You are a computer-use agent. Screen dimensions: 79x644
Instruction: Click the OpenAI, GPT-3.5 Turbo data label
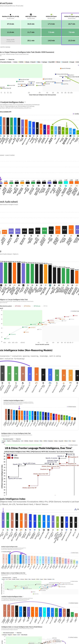click(15, 479)
